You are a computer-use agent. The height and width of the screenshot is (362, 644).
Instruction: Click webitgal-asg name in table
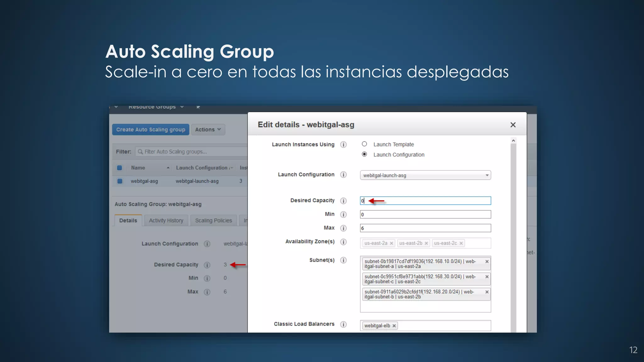click(x=144, y=181)
